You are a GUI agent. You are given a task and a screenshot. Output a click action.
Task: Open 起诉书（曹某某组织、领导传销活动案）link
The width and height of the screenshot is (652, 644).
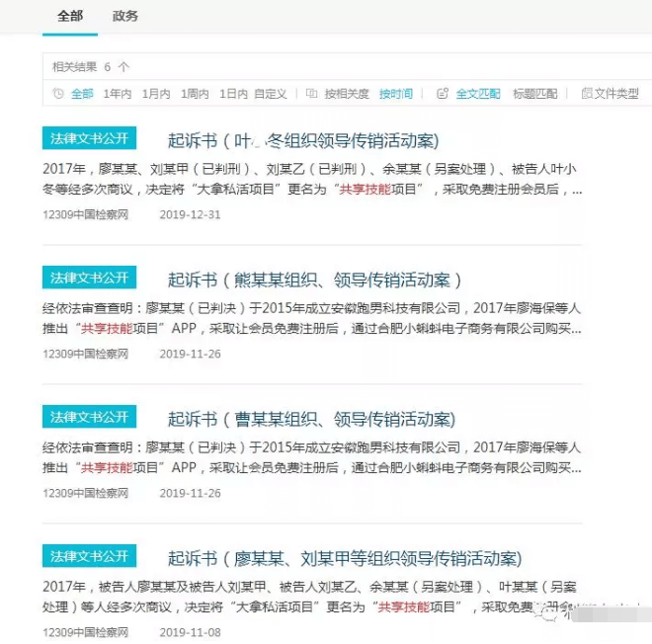coord(311,419)
